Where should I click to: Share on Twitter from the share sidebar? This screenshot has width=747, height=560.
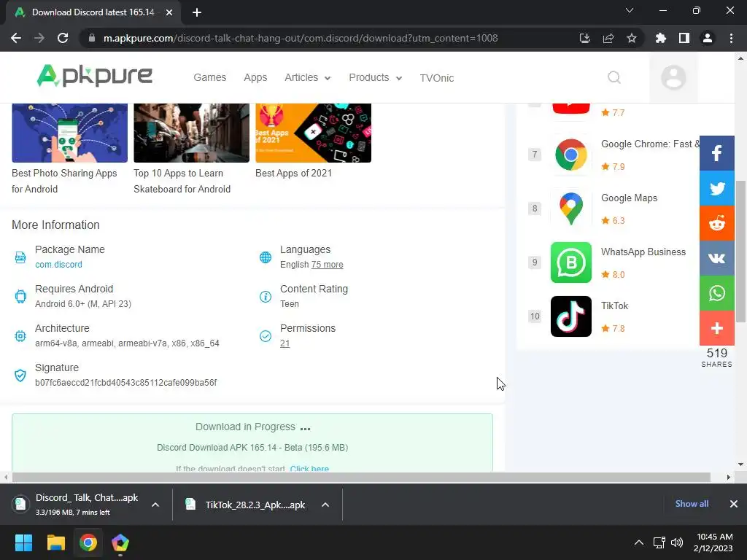(716, 188)
